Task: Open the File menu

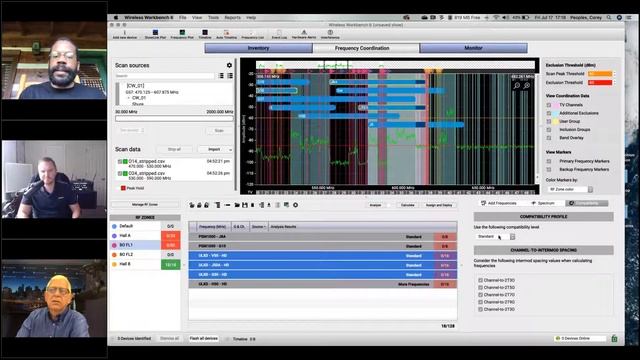Action: click(x=182, y=18)
